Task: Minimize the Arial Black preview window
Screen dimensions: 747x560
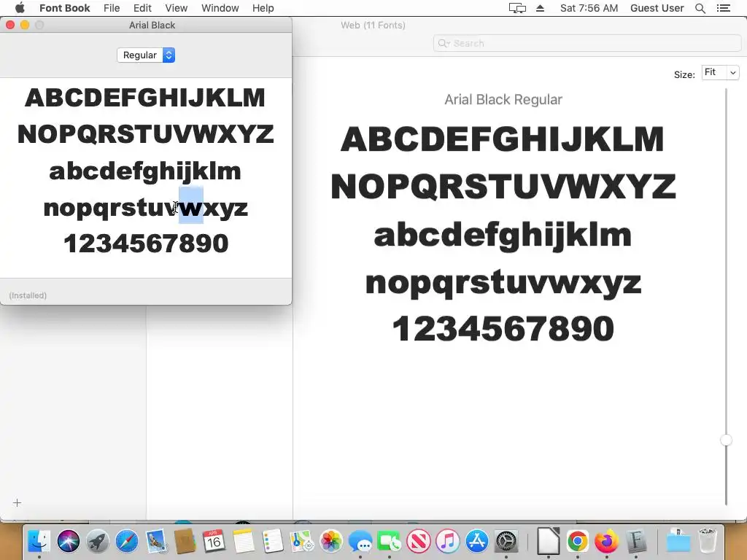Action: pyautogui.click(x=25, y=25)
